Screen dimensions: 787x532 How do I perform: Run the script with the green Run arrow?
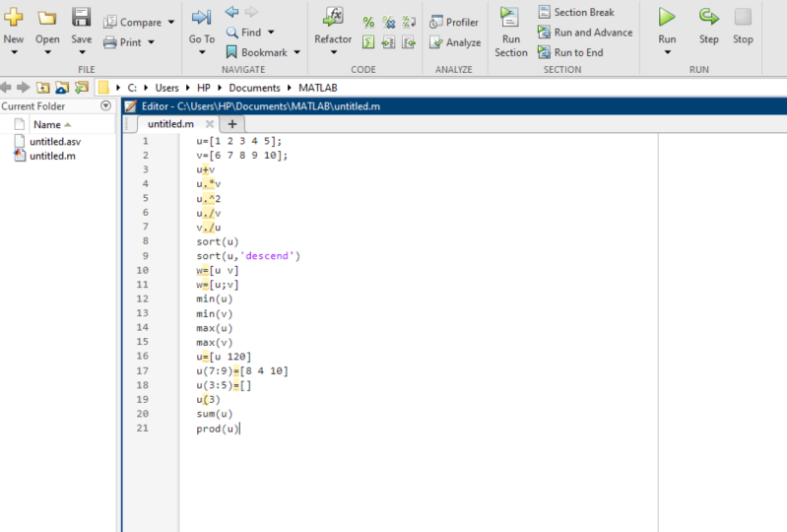click(x=667, y=17)
